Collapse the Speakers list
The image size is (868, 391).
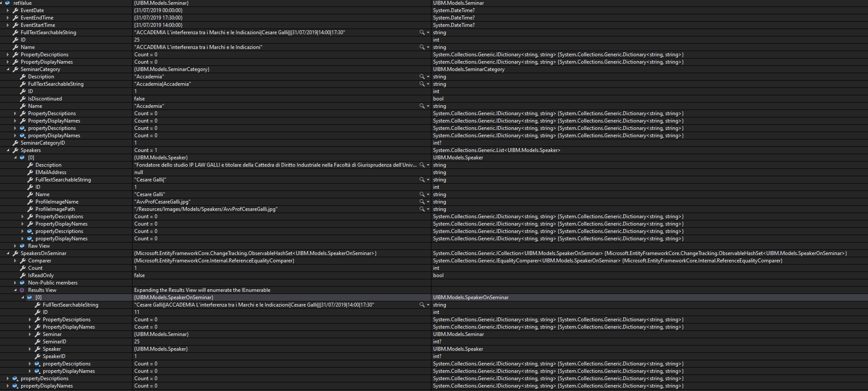click(8, 150)
